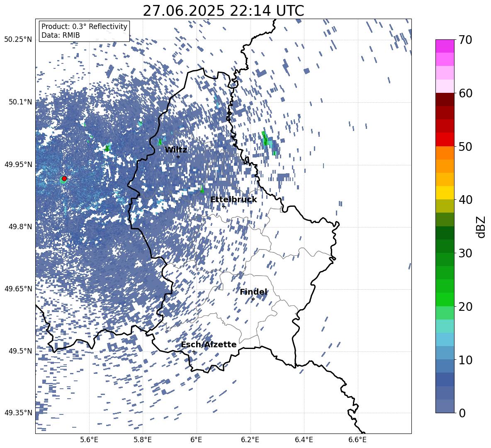Click the dark red swatch just below 60 dBZ
The height and width of the screenshot is (448, 491).
pos(445,99)
